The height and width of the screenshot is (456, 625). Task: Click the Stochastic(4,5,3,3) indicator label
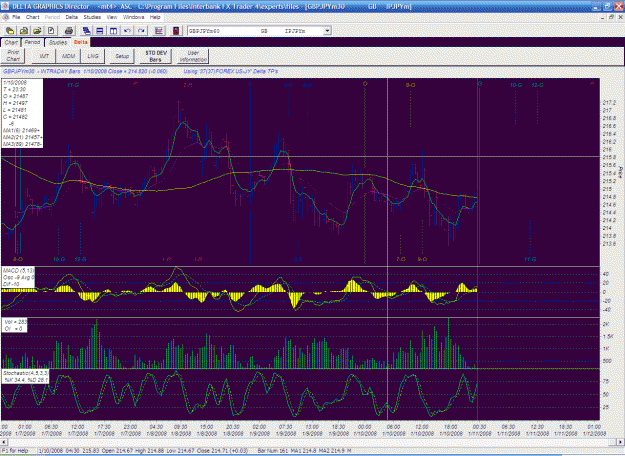[x=25, y=376]
